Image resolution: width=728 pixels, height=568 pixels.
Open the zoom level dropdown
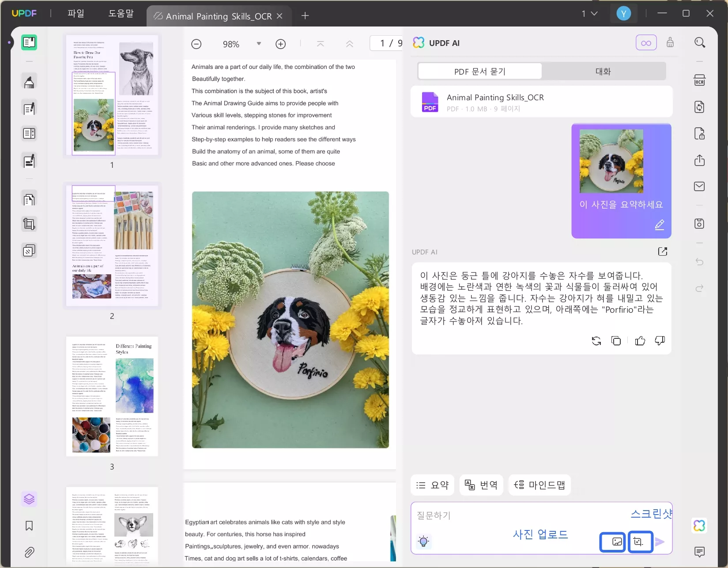click(259, 44)
